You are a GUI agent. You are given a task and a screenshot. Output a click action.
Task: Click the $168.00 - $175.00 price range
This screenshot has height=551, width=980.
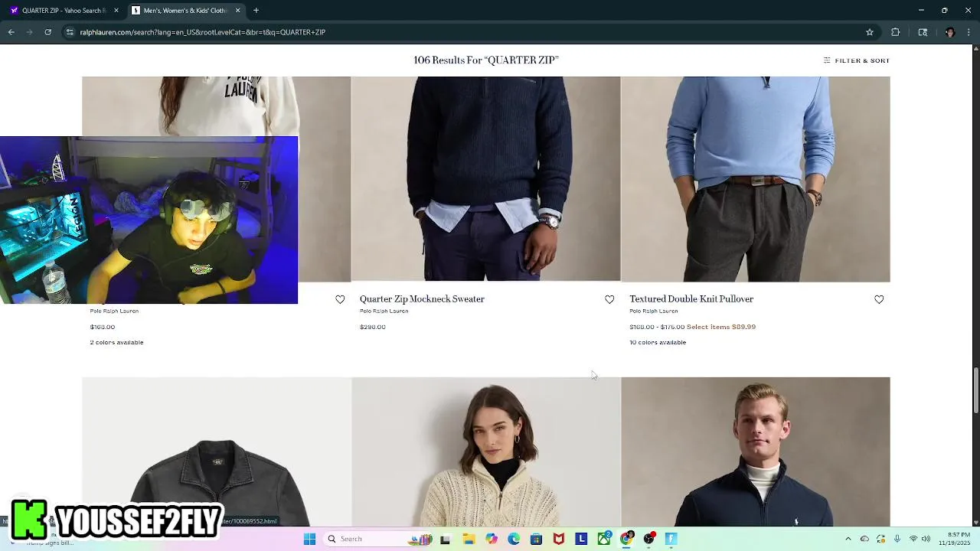(x=657, y=327)
